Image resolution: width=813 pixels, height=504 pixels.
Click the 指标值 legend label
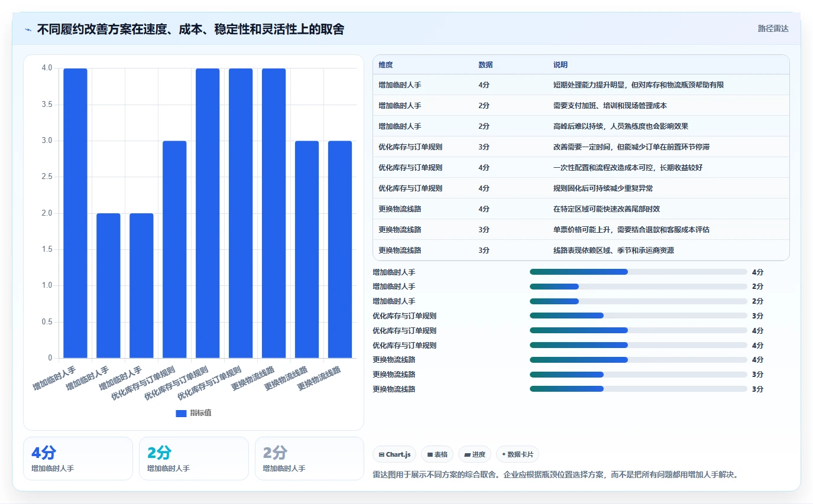point(200,414)
